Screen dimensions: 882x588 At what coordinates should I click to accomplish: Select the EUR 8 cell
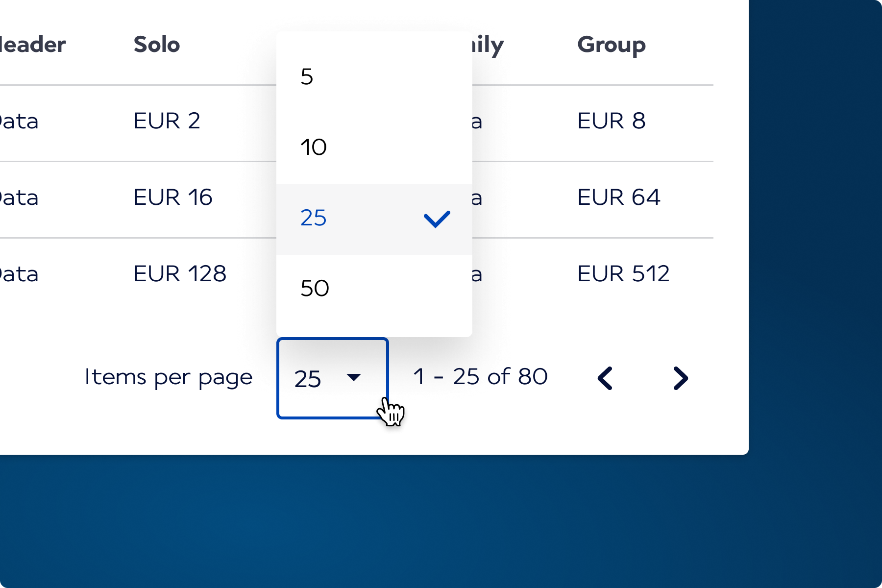[x=612, y=121]
